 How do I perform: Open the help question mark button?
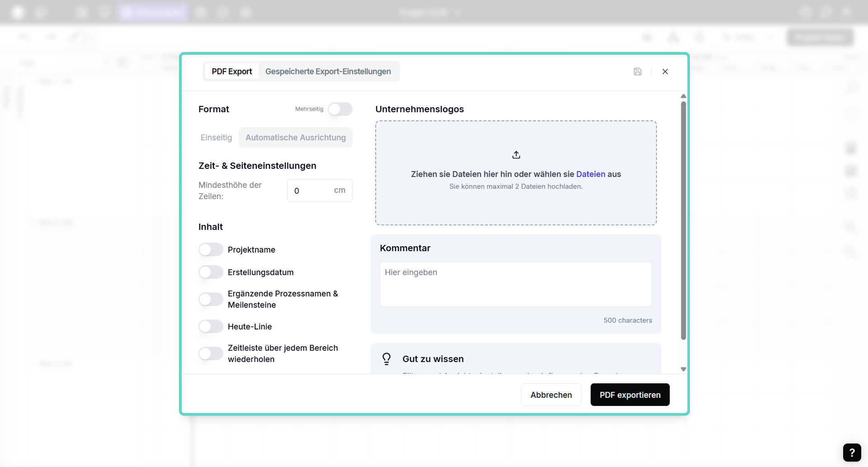(852, 453)
